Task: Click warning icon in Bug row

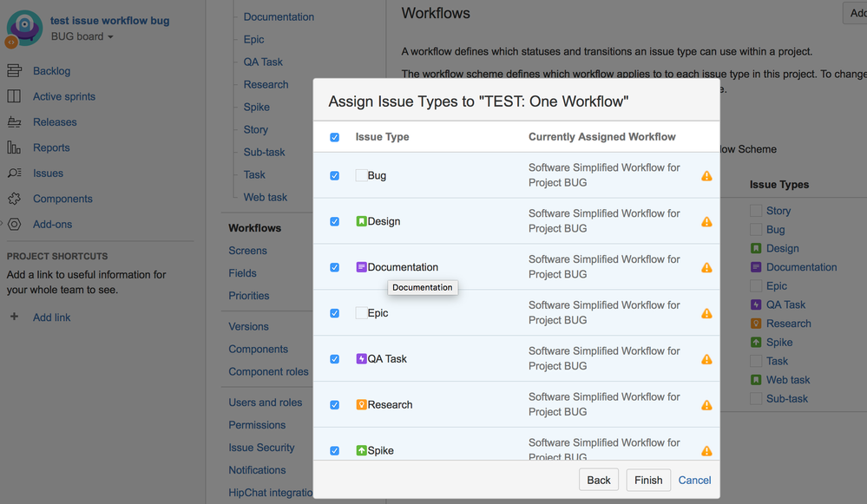Action: 706,176
